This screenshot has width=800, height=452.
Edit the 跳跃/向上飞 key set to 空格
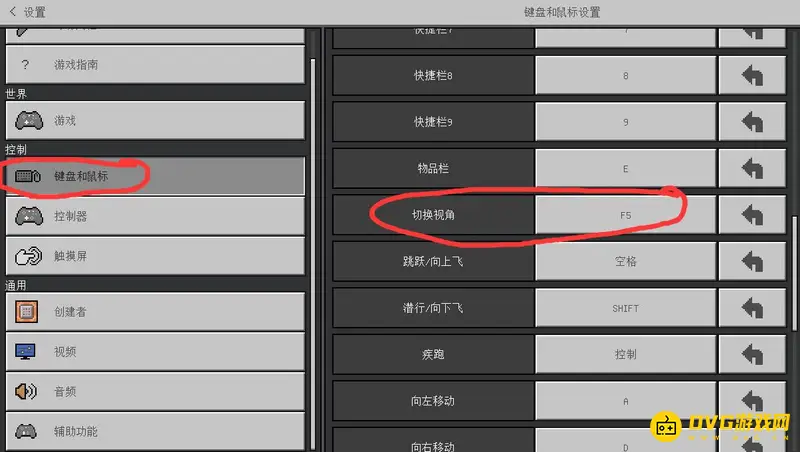pos(626,261)
